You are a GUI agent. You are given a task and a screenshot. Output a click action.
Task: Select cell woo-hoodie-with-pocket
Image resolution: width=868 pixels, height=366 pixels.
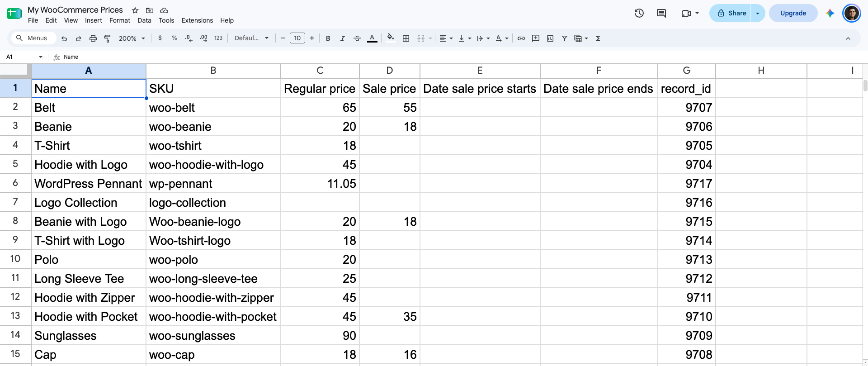click(213, 317)
